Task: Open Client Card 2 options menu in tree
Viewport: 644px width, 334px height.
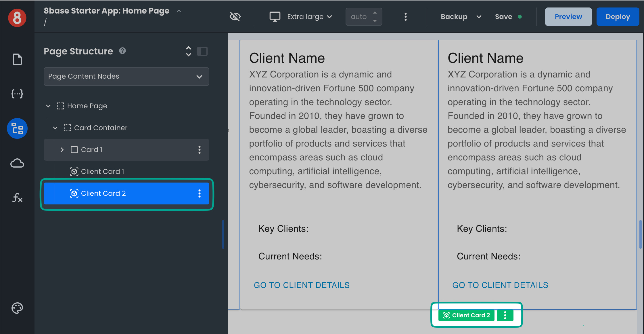Action: click(200, 193)
